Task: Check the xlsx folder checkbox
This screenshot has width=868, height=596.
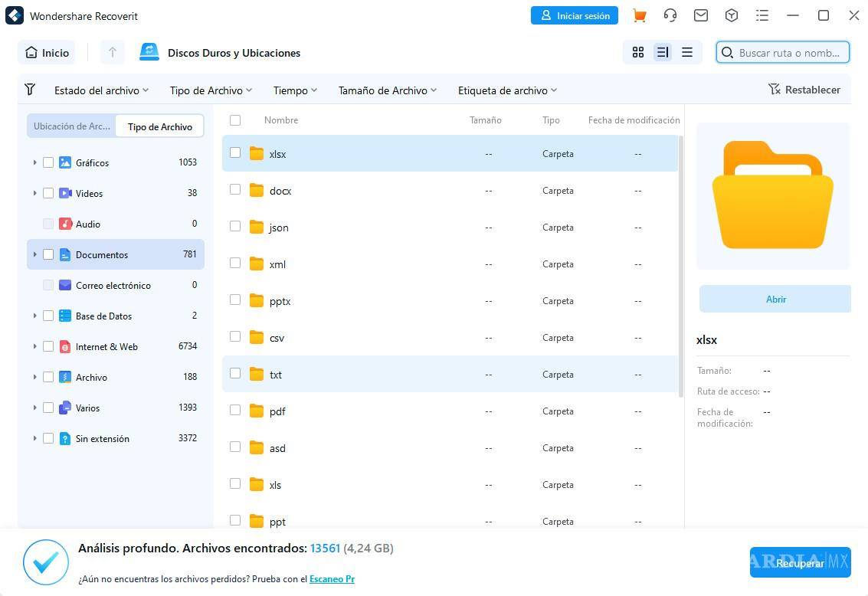Action: 235,152
